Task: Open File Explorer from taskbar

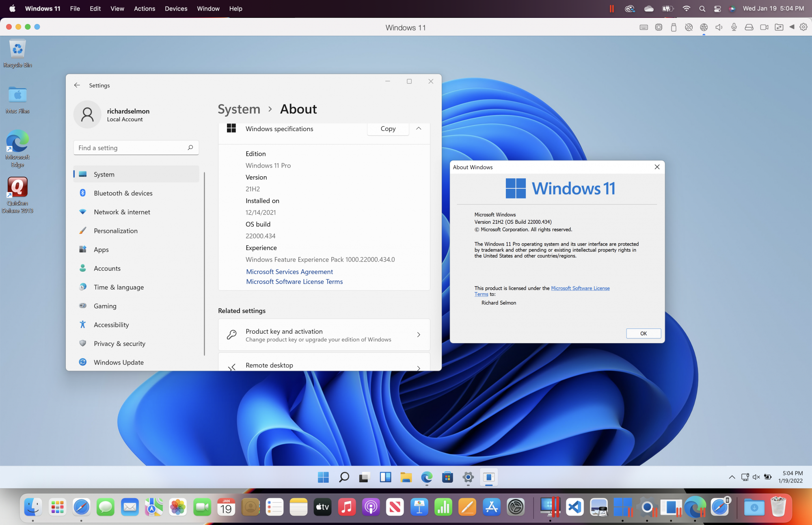Action: pyautogui.click(x=406, y=477)
